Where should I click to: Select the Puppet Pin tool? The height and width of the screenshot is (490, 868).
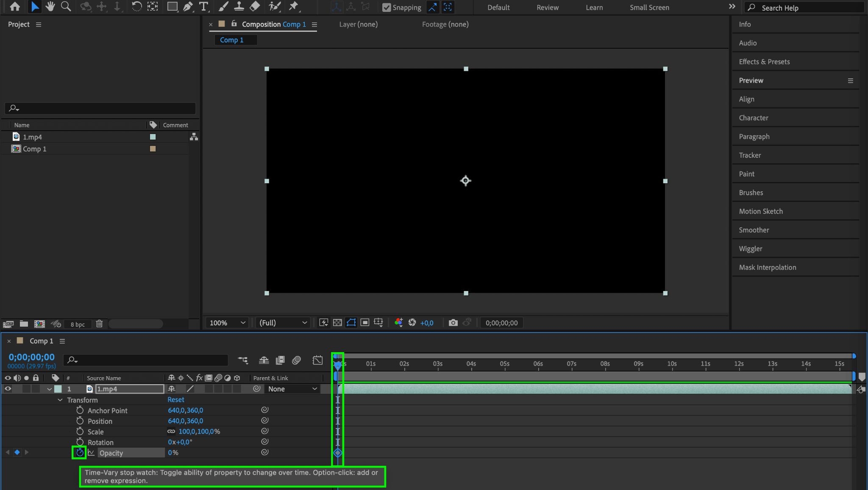click(x=293, y=6)
